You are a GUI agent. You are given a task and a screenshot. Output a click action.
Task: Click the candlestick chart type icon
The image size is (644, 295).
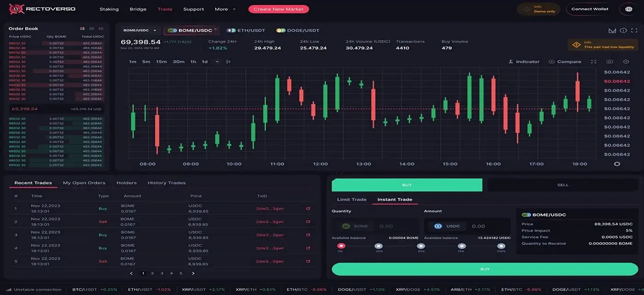click(228, 62)
